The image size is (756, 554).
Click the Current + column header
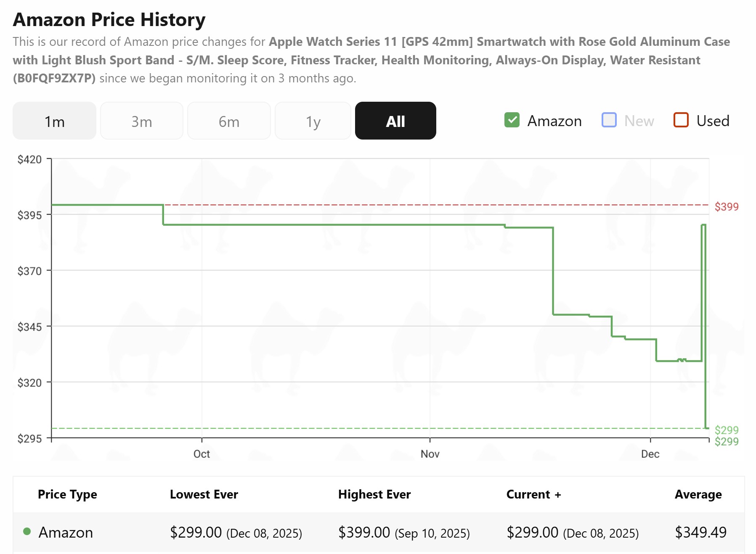(533, 494)
